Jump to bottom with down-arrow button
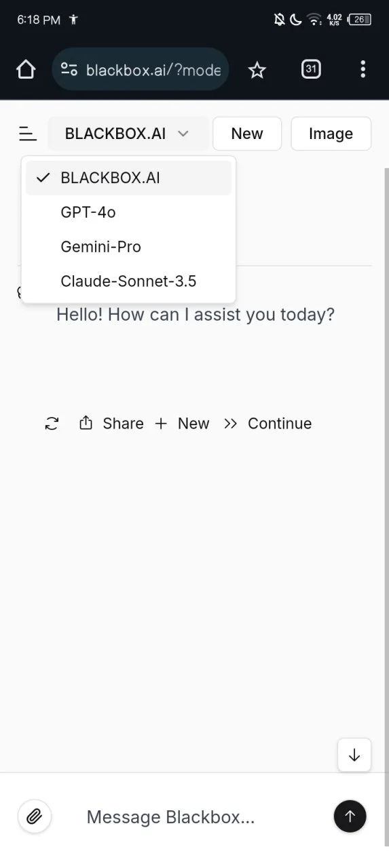This screenshot has width=389, height=868. point(354,755)
